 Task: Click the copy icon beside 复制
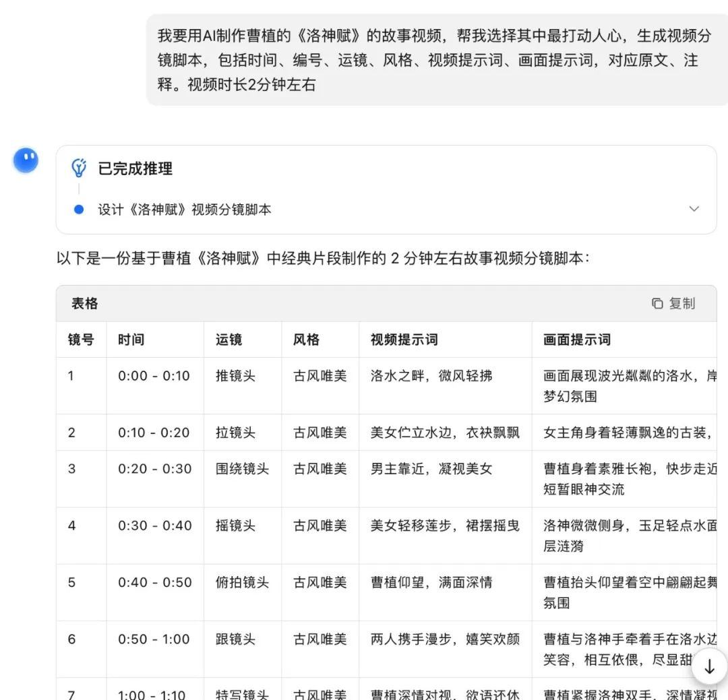[657, 304]
